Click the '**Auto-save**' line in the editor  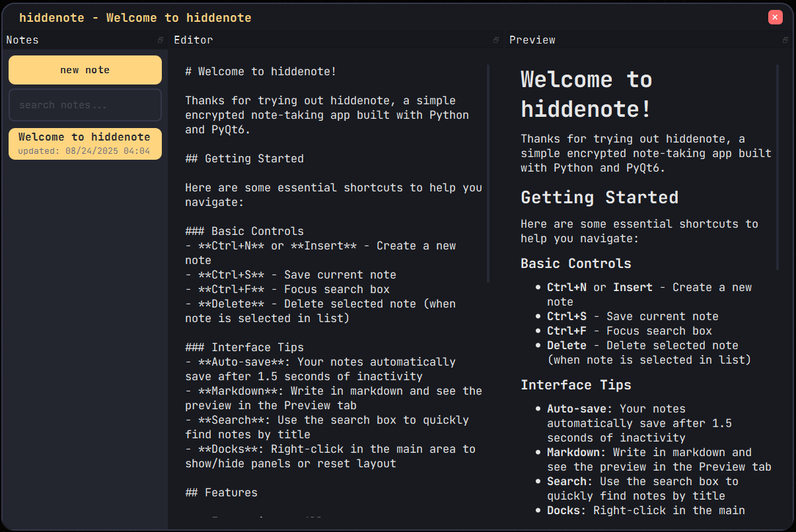[320, 369]
